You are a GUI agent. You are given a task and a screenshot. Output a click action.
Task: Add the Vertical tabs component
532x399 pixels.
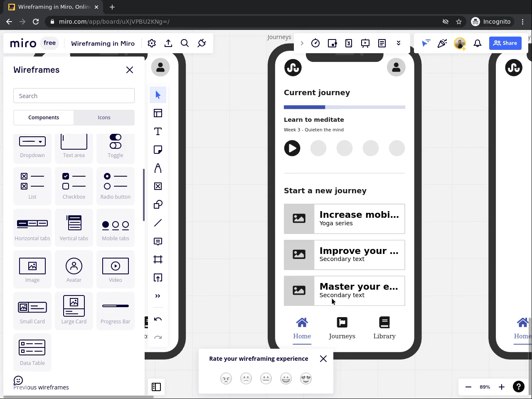coord(74,227)
